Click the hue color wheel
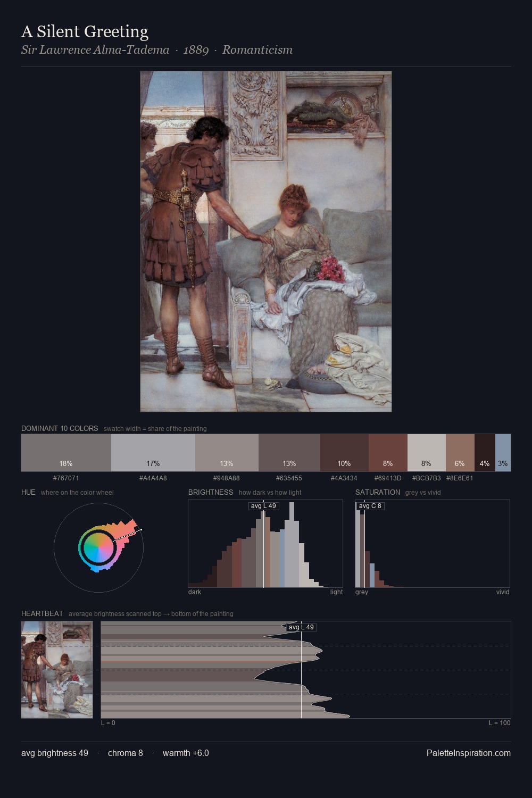Screen dimensions: 532x798 point(98,547)
